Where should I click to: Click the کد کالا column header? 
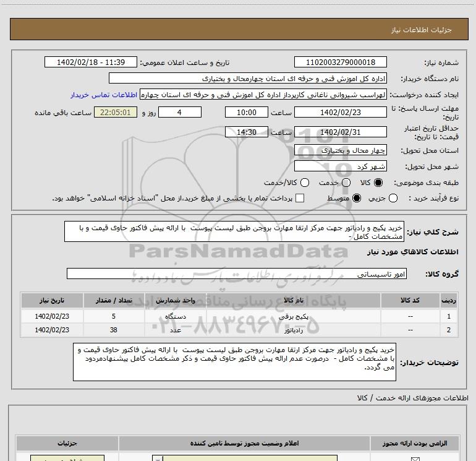[x=410, y=301]
